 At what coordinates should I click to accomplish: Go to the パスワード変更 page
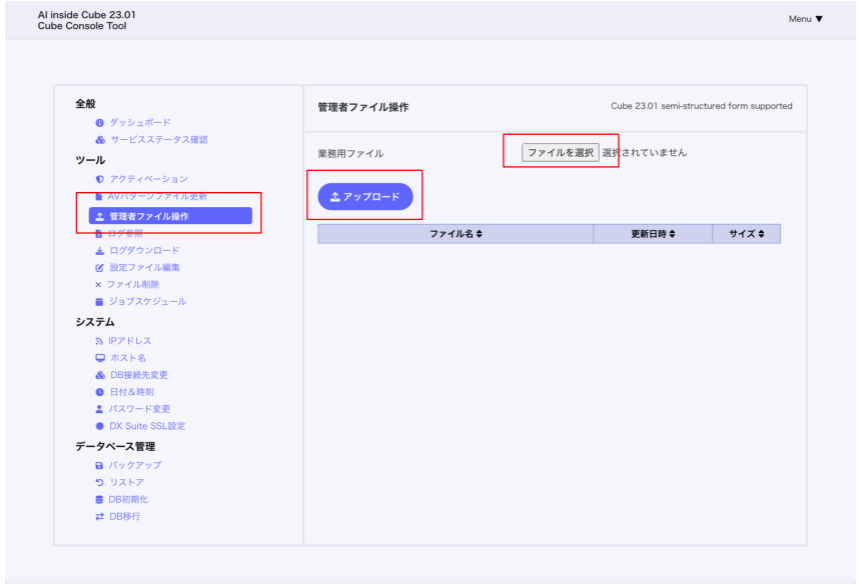[x=139, y=409]
